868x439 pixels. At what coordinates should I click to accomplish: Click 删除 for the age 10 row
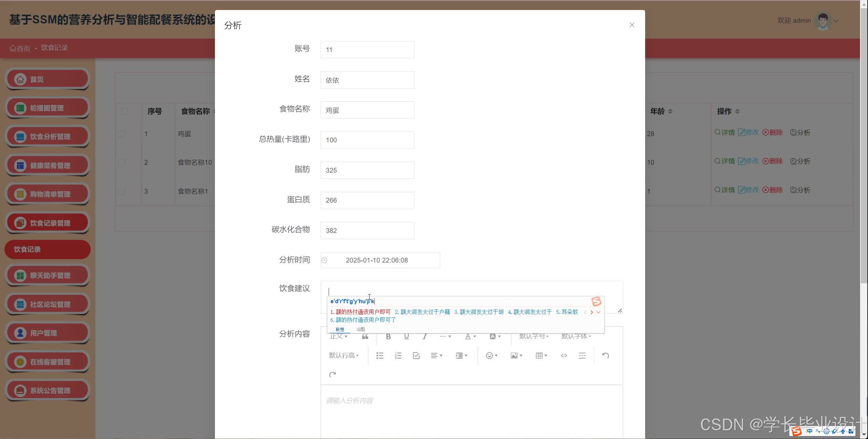(x=772, y=161)
